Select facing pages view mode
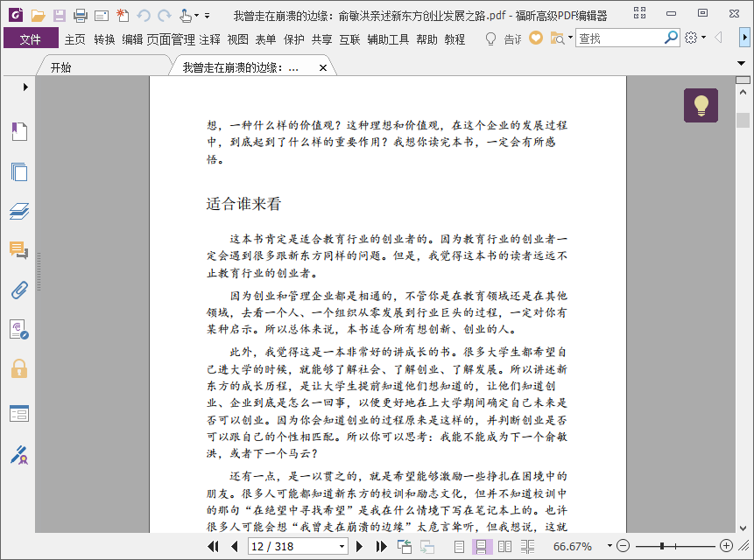The height and width of the screenshot is (560, 754). (x=504, y=546)
